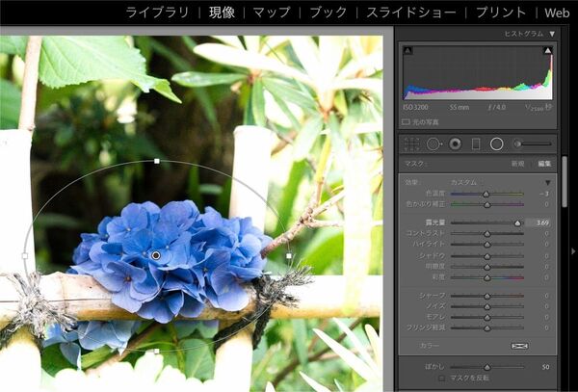Click inside the histogram graph
This screenshot has height=392, width=578.
[x=478, y=72]
